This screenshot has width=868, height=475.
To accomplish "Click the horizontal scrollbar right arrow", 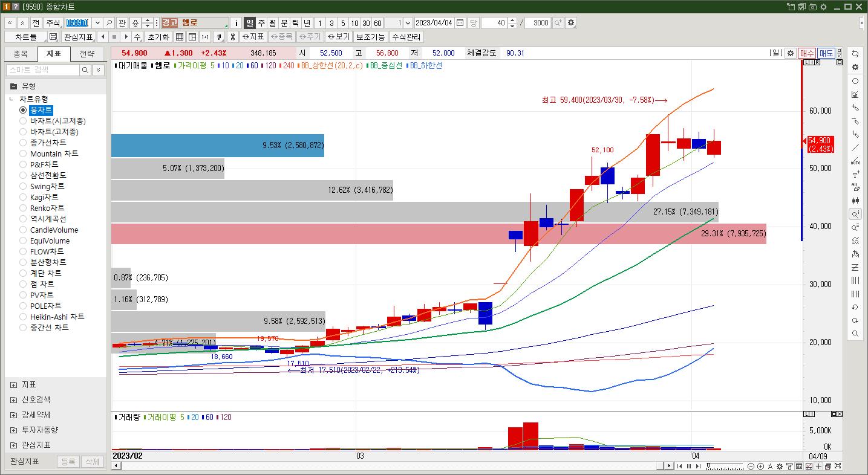I will point(668,466).
